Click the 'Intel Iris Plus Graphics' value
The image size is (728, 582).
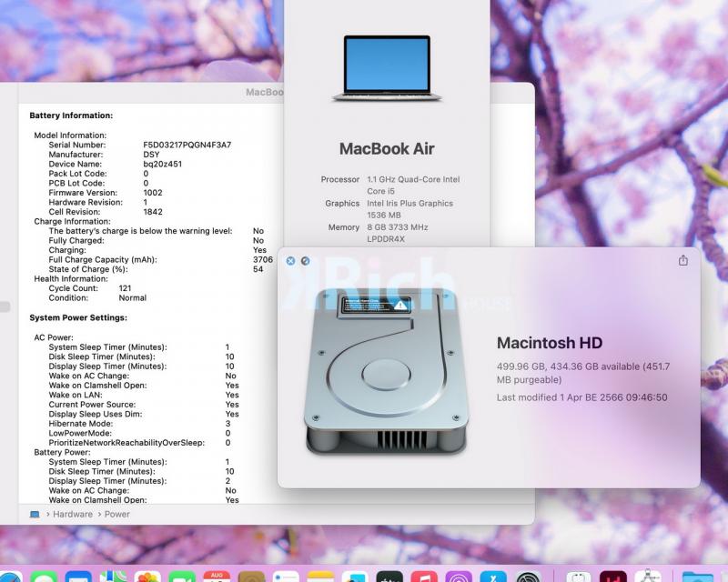click(x=410, y=204)
